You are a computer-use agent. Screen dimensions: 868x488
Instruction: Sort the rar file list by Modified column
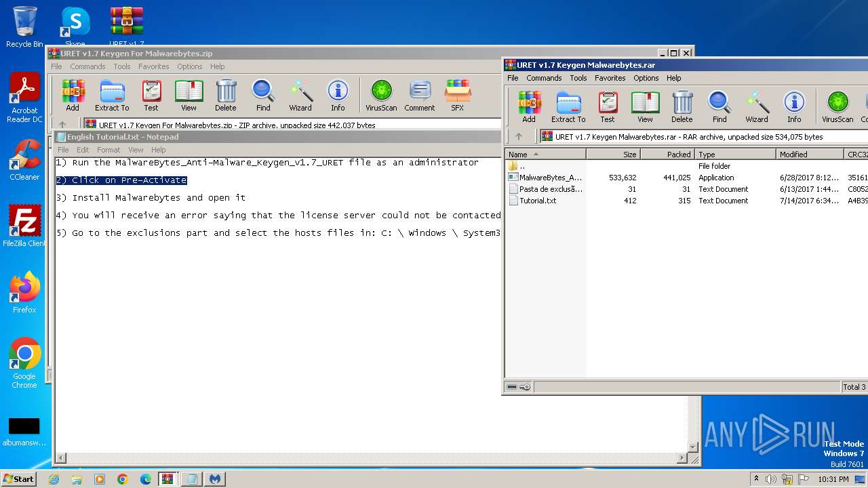coord(810,155)
